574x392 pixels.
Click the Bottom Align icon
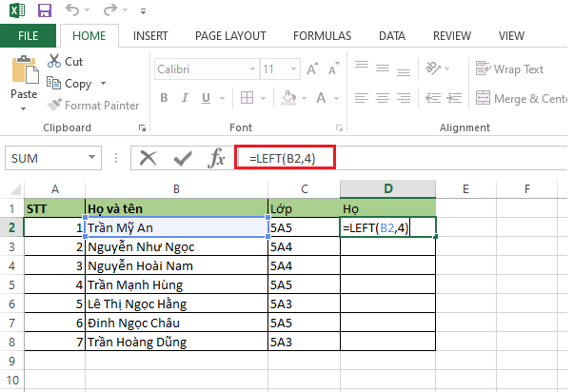click(404, 71)
